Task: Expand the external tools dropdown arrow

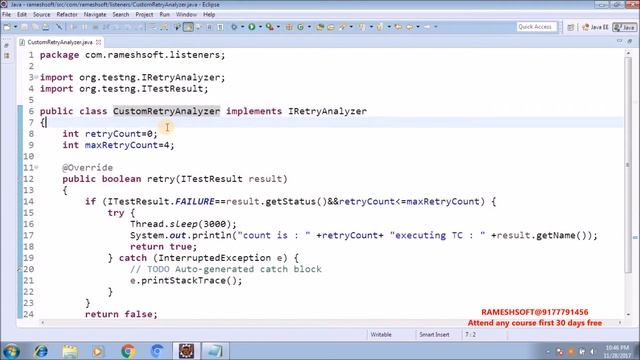Action: pos(278,27)
